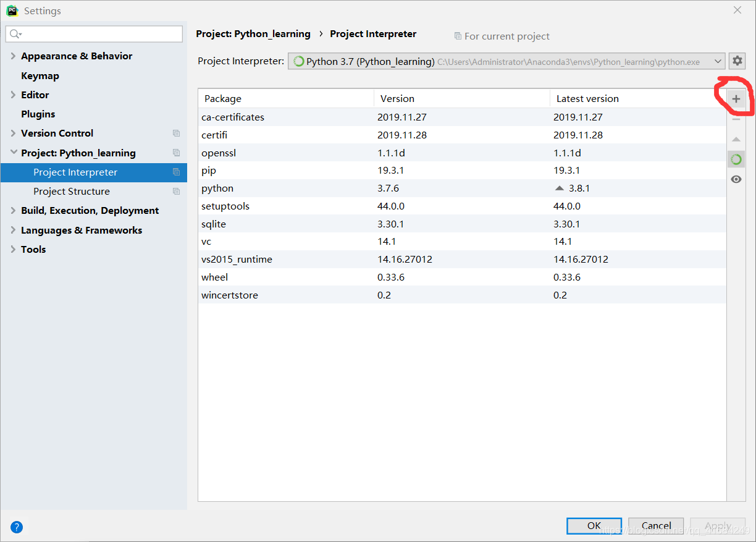Click the copy icon beside Version Control
Image resolution: width=756 pixels, height=542 pixels.
coord(177,133)
